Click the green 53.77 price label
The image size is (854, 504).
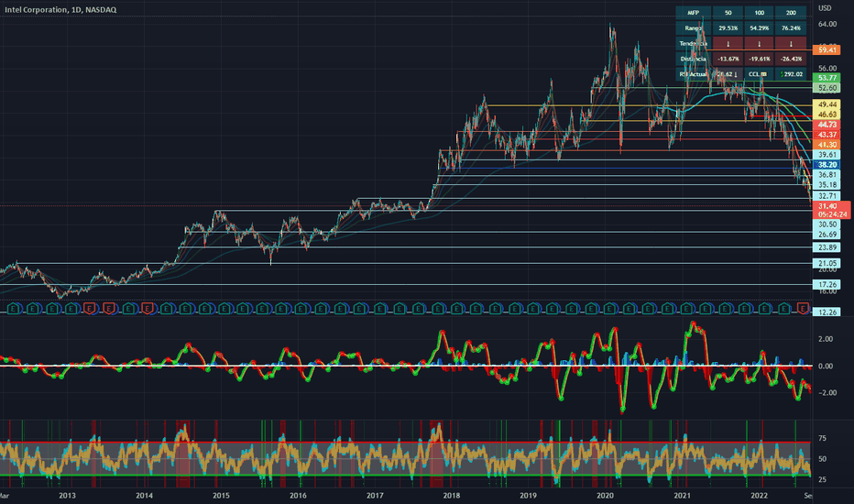click(827, 78)
